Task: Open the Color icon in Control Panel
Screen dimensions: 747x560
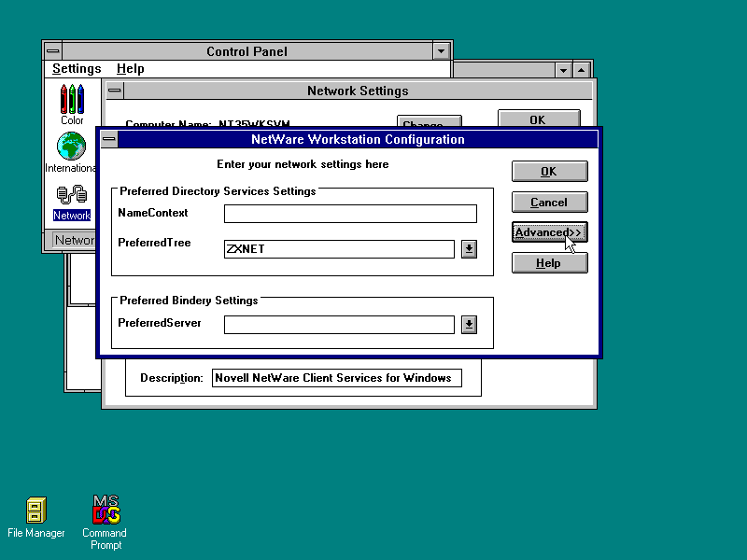Action: [x=72, y=105]
